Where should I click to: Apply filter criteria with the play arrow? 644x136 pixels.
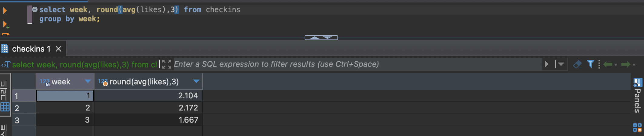[546, 64]
